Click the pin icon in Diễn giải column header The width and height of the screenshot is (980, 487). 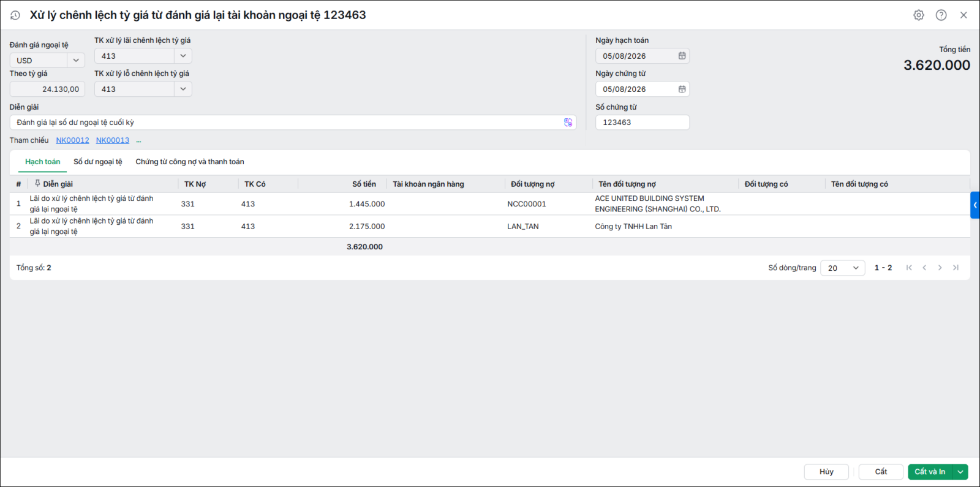[37, 184]
